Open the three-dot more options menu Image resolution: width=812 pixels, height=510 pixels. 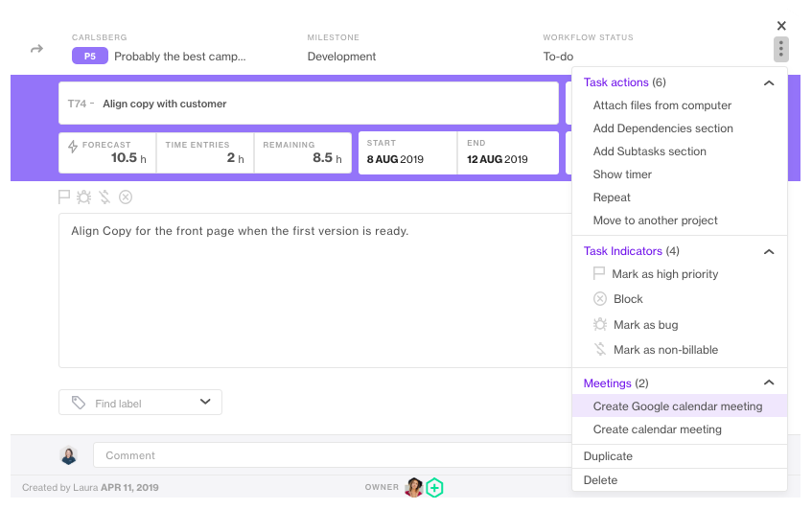(x=781, y=49)
